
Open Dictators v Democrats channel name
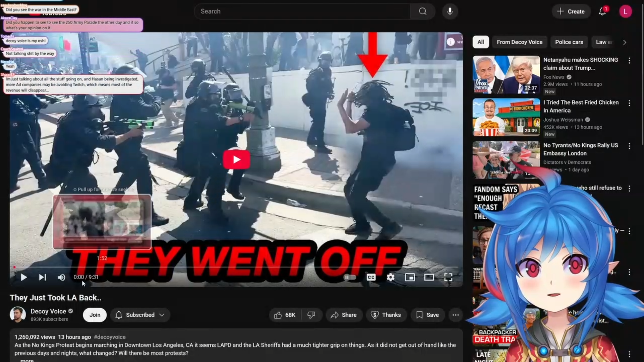pyautogui.click(x=567, y=162)
